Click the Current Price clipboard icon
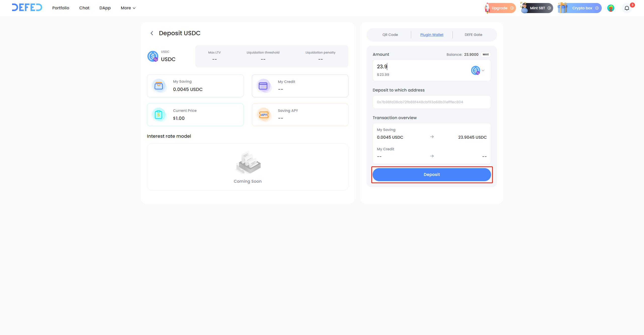Image resolution: width=644 pixels, height=335 pixels. (159, 115)
